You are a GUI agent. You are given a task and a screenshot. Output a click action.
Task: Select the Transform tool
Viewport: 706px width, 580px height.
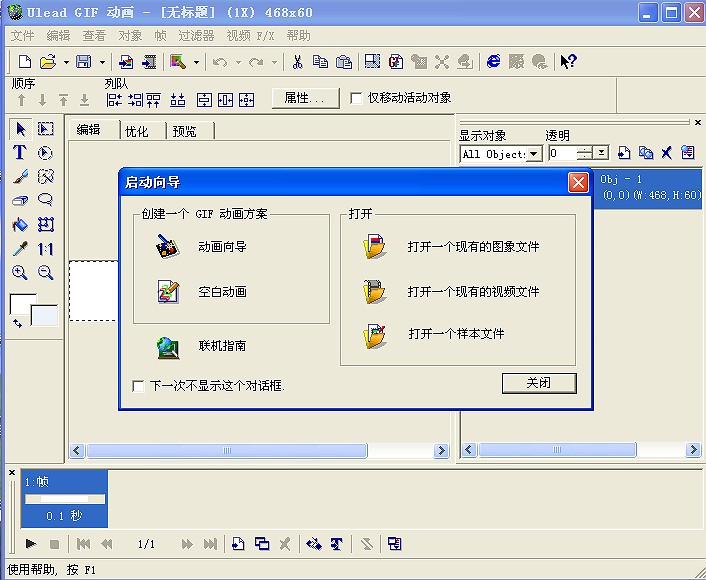point(45,224)
